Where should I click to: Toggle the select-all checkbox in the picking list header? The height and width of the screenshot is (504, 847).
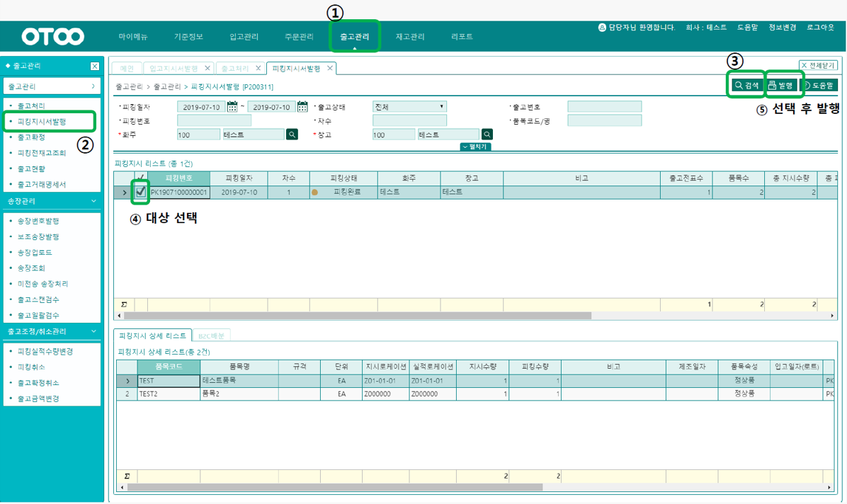(x=140, y=178)
